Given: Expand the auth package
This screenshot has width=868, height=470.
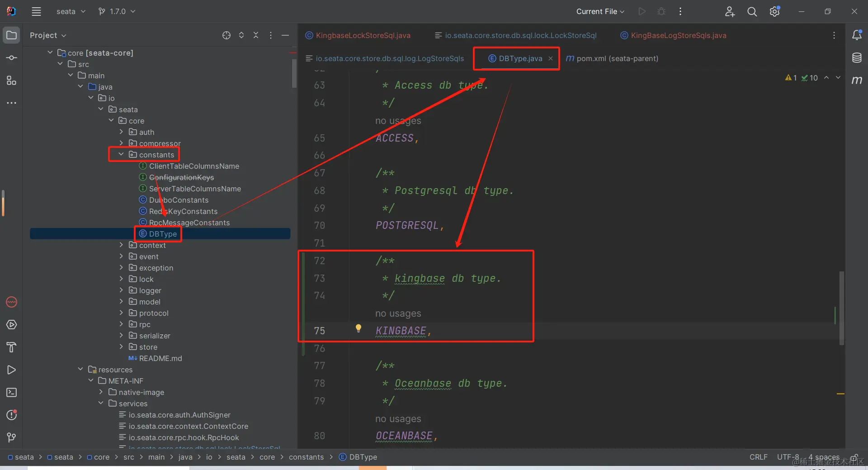Looking at the screenshot, I should [x=121, y=132].
